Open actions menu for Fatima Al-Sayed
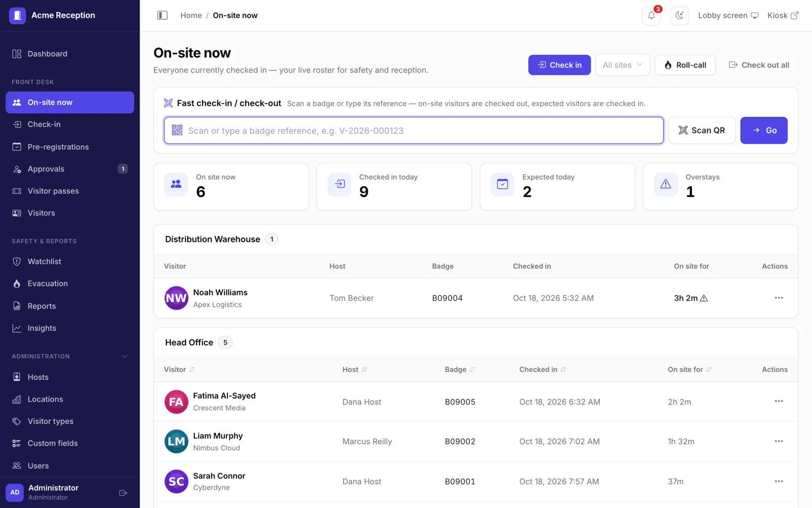 779,401
